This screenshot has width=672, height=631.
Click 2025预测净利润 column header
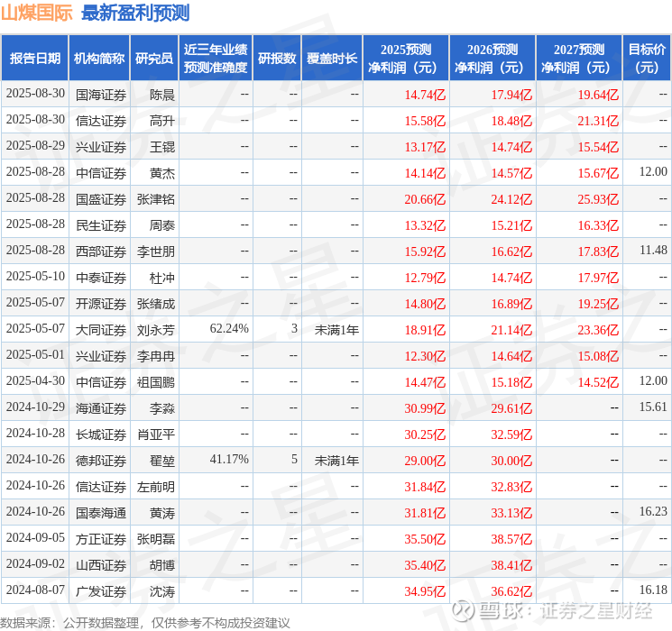point(406,59)
